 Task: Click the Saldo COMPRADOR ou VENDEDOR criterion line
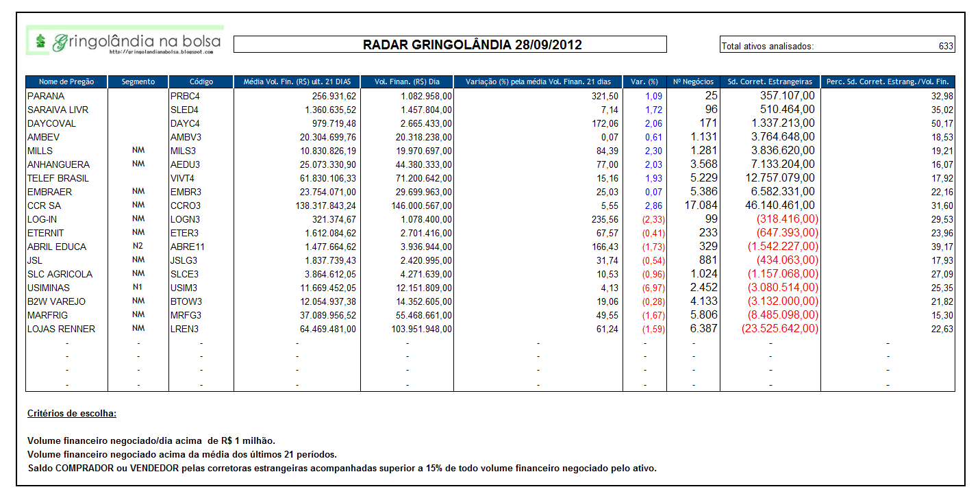point(342,468)
